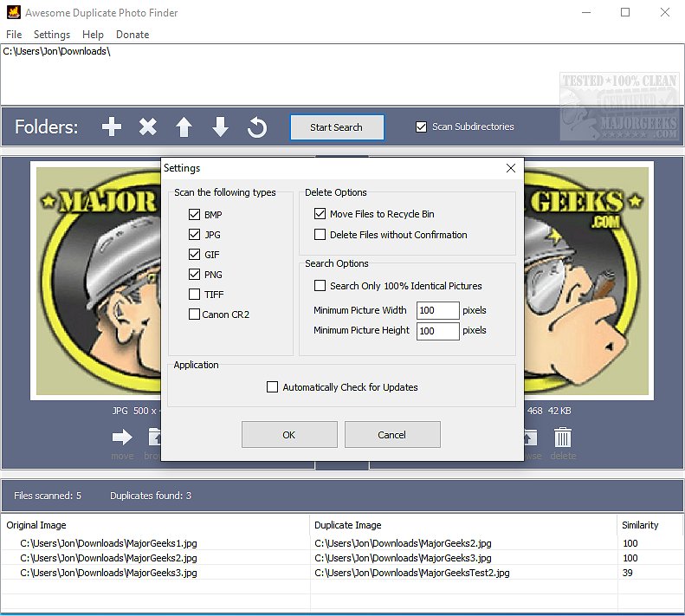Click the delete trash icon under right image
This screenshot has height=616, width=685.
point(563,438)
